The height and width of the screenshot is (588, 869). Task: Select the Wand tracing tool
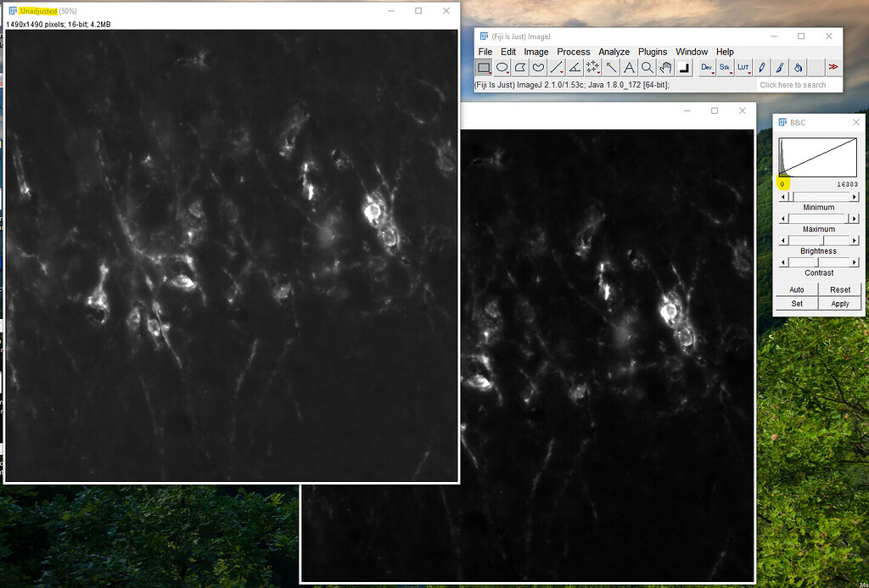(x=613, y=67)
